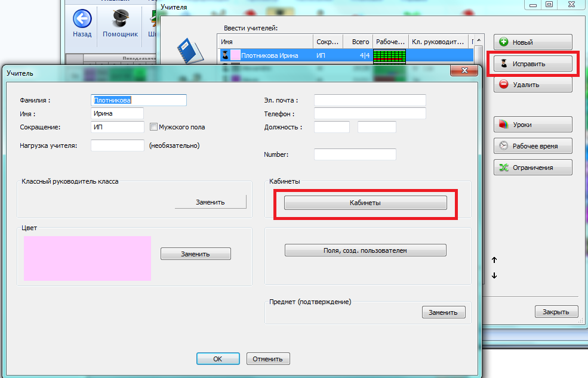
Task: Click the blue notebook icon
Action: coord(189,50)
